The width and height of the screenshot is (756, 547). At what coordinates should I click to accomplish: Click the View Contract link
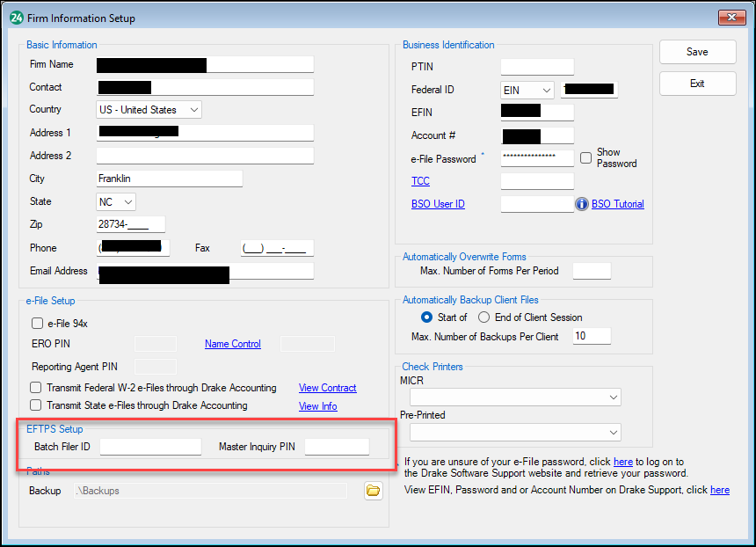[x=327, y=387]
